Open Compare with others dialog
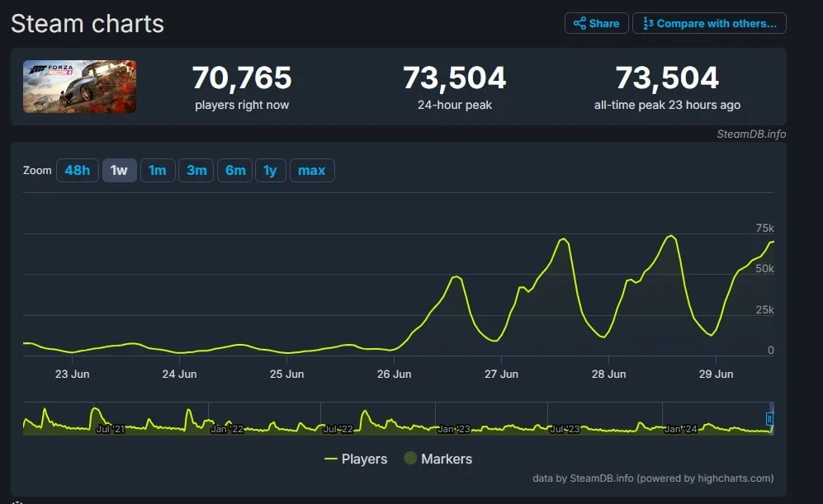Screen dimensions: 823x504 point(709,23)
